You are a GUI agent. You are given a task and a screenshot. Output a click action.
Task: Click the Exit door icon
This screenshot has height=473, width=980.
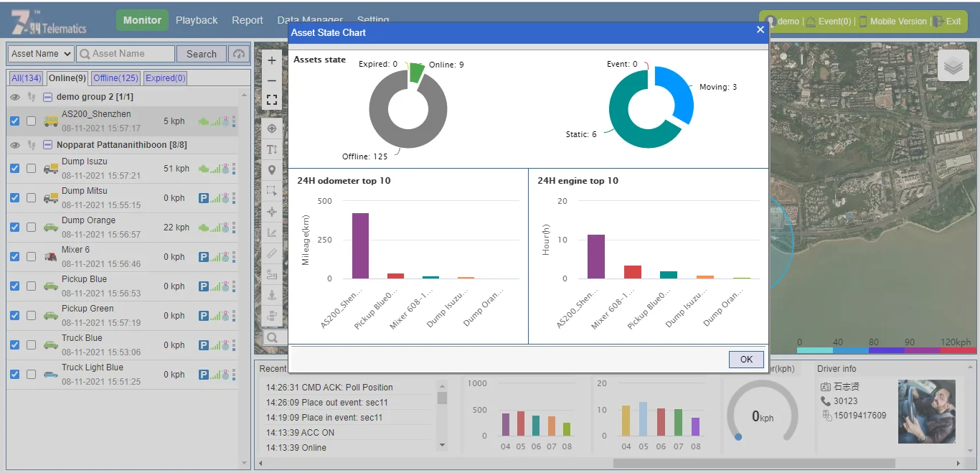click(x=938, y=22)
